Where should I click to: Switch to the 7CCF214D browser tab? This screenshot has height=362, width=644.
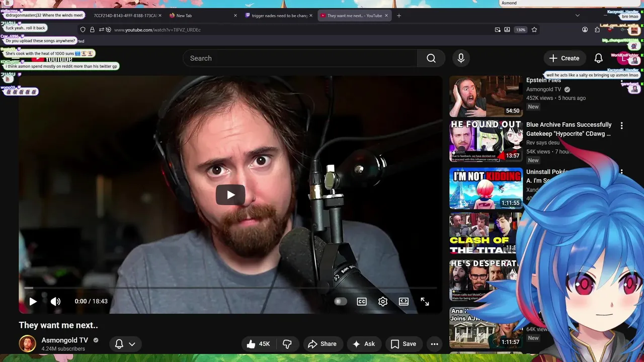tap(125, 16)
